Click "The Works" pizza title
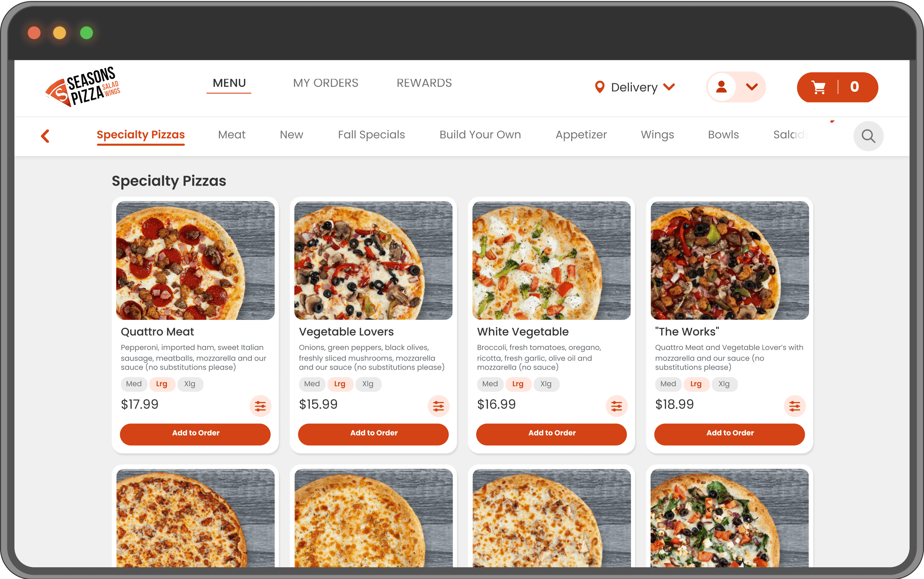 click(687, 332)
